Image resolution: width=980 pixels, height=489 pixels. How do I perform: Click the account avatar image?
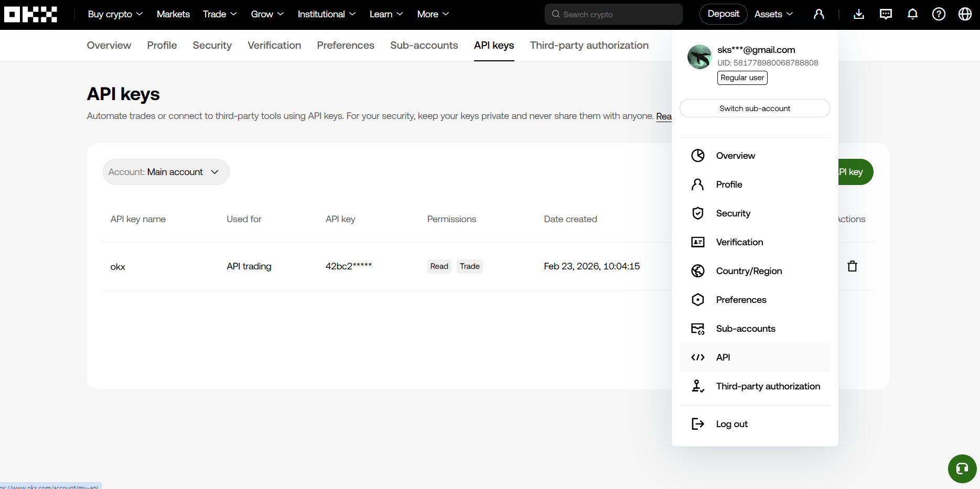coord(699,57)
